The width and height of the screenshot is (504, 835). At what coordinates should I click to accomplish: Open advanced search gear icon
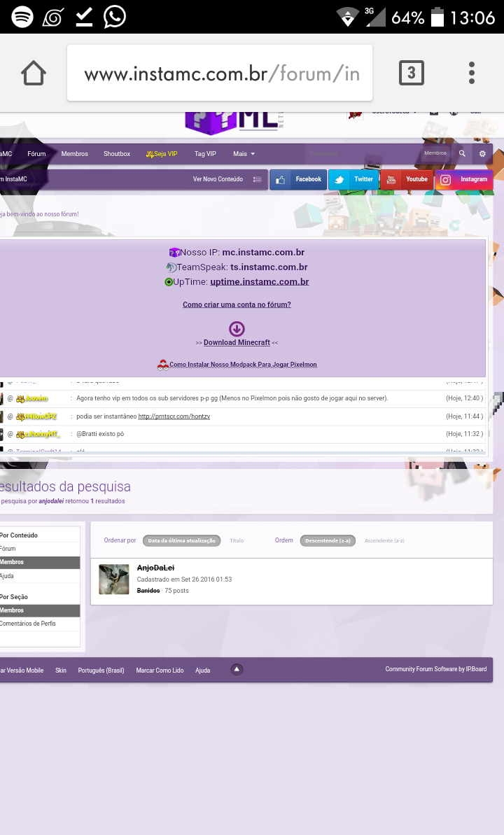point(482,153)
